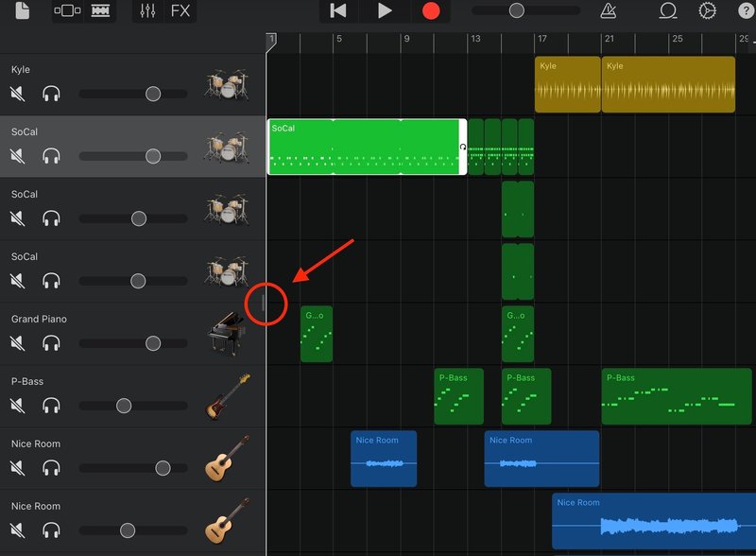
Task: Open the selected SoCal drum kit icon
Action: click(227, 147)
